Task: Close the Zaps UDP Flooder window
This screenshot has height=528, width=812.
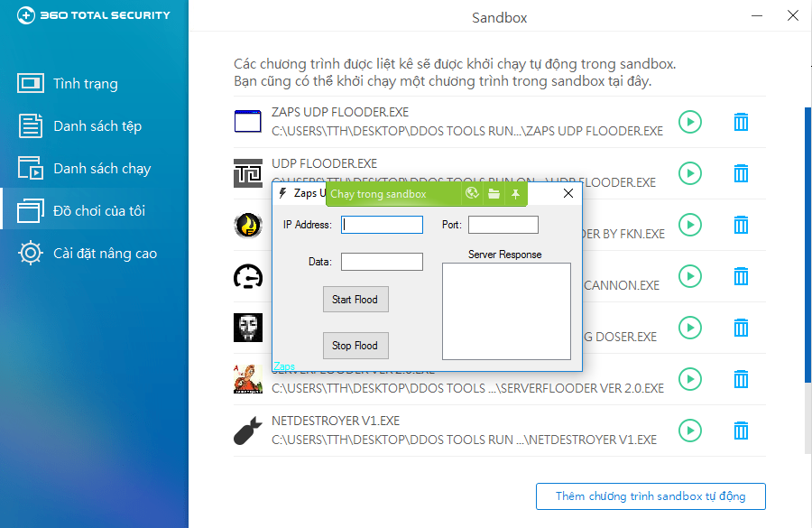Action: click(568, 193)
